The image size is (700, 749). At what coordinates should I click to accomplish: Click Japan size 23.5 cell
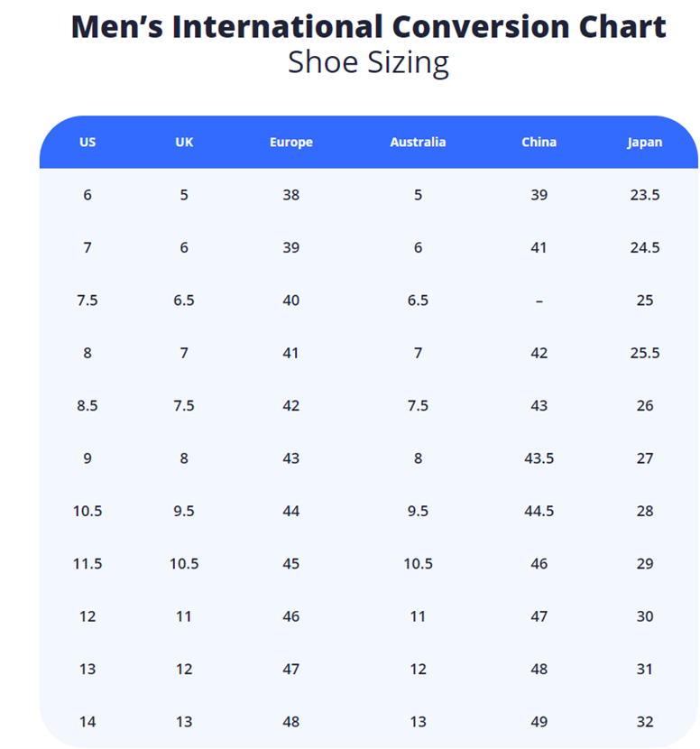click(x=645, y=195)
